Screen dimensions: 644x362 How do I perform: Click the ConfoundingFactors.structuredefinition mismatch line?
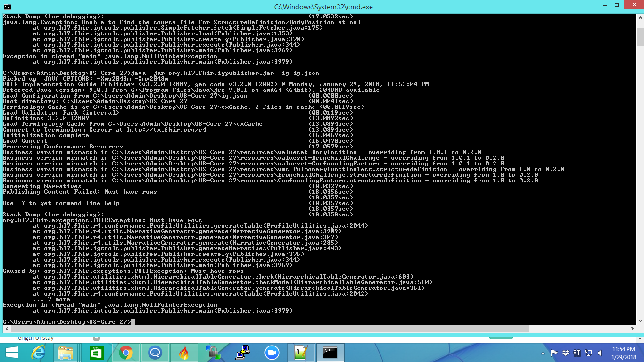pos(270,181)
